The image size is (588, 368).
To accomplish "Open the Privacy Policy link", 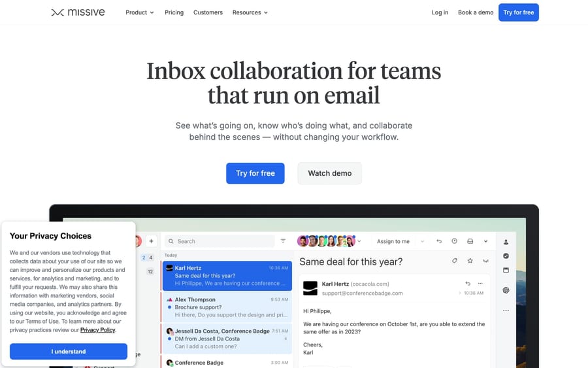I will (x=97, y=330).
